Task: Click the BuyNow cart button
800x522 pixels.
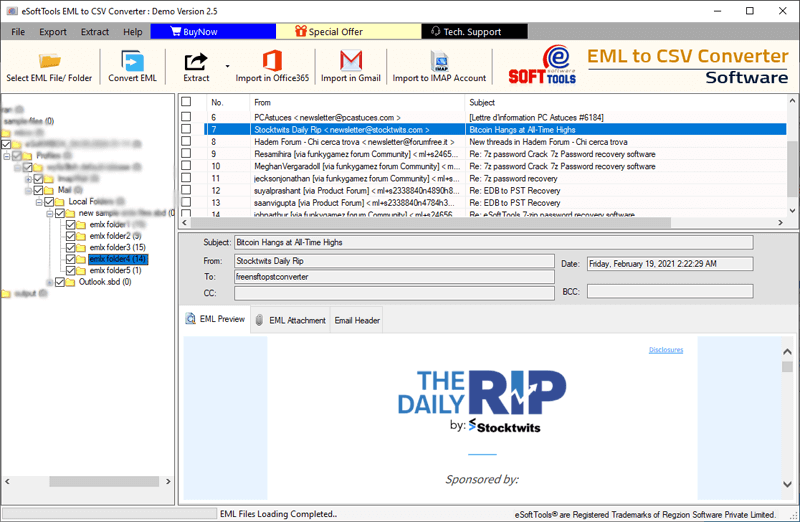Action: tap(213, 32)
